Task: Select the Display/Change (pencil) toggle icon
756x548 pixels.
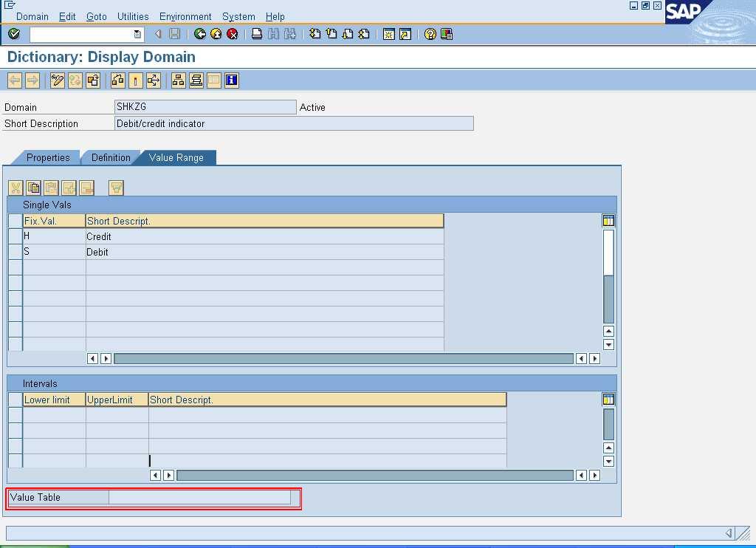Action: point(57,80)
